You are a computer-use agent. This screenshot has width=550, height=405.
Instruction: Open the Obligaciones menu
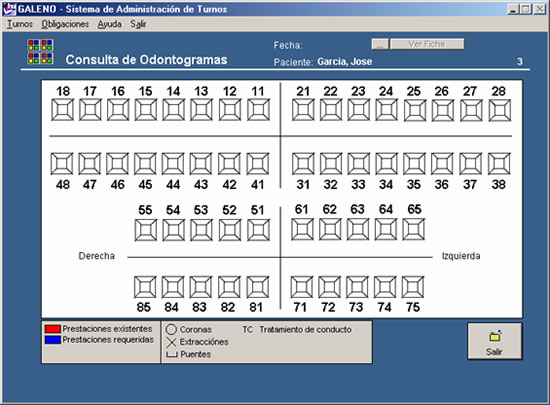[65, 24]
